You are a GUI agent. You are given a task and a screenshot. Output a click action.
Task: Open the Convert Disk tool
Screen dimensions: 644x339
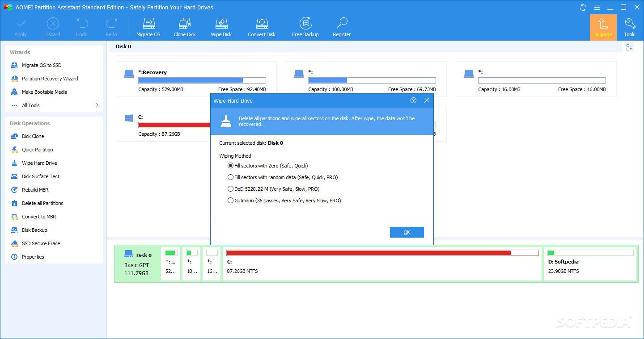[262, 26]
